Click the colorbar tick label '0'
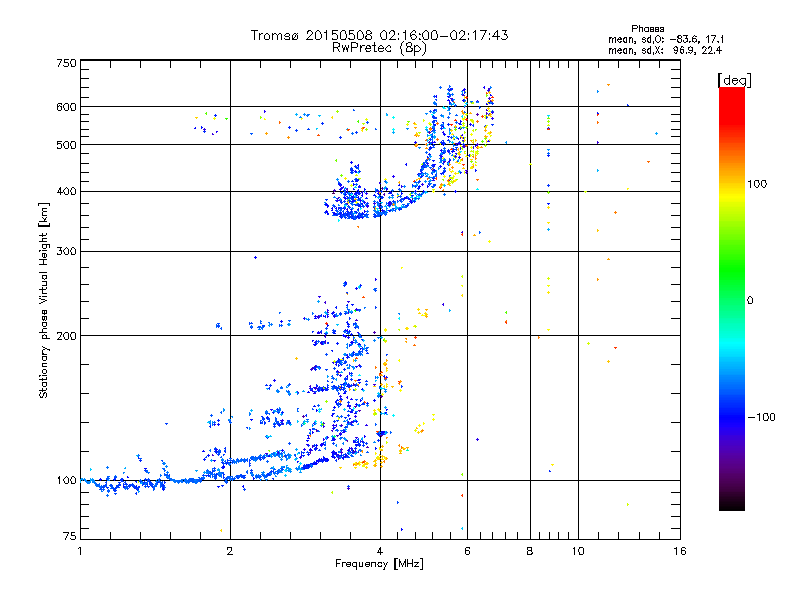 coord(750,301)
